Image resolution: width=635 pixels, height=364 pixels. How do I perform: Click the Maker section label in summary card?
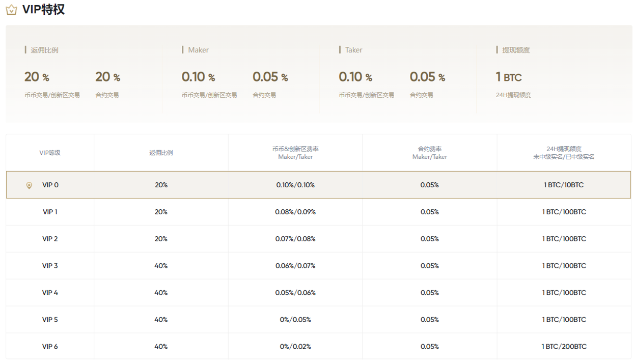pyautogui.click(x=198, y=50)
